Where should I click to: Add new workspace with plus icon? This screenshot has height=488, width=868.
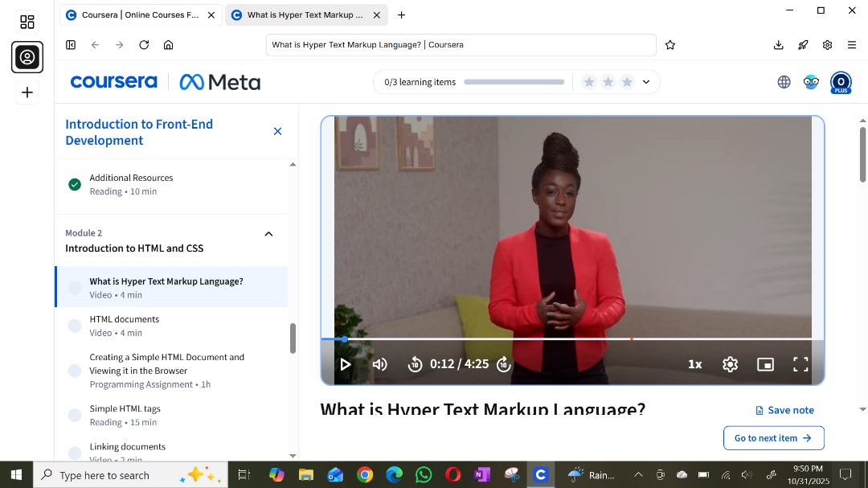tap(27, 92)
